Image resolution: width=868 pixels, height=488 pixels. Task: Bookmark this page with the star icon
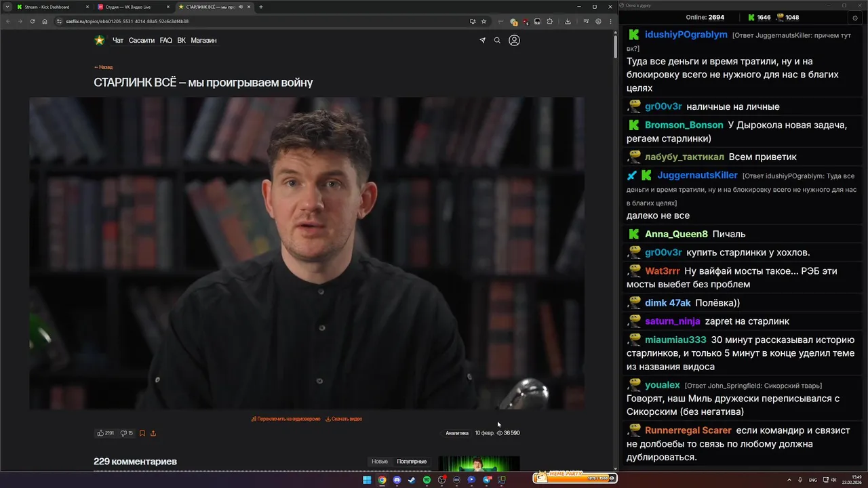(x=484, y=21)
